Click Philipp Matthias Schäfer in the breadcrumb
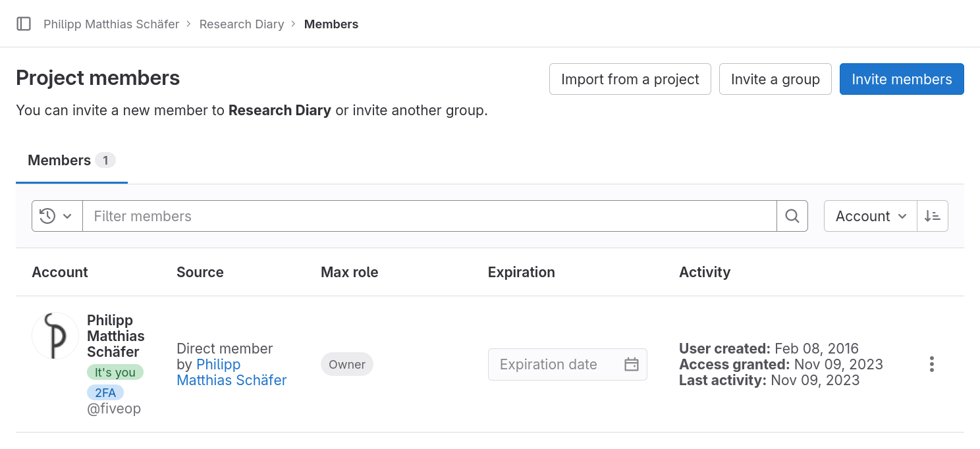Screen dimensions: 980x449 click(x=111, y=24)
